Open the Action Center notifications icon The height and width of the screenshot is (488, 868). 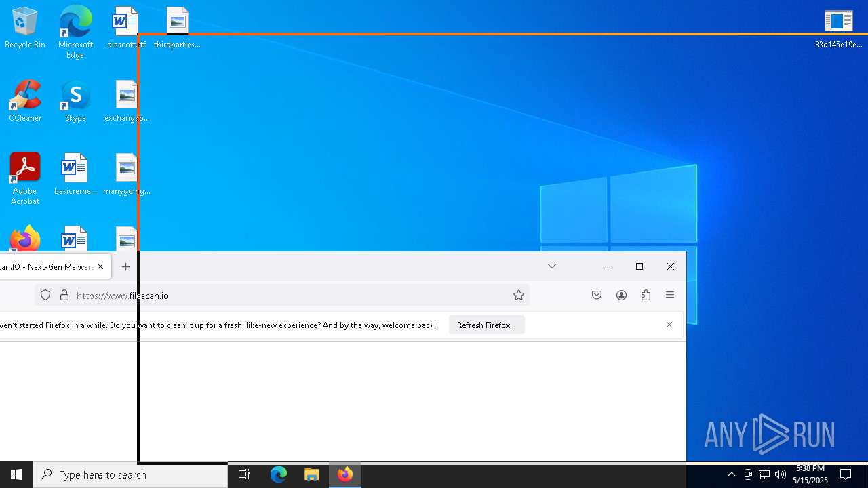(846, 474)
